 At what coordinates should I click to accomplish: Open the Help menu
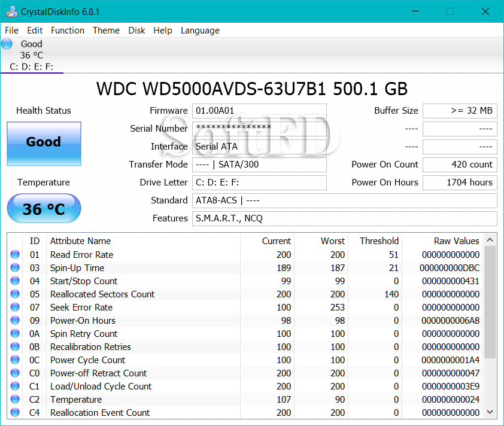[163, 31]
